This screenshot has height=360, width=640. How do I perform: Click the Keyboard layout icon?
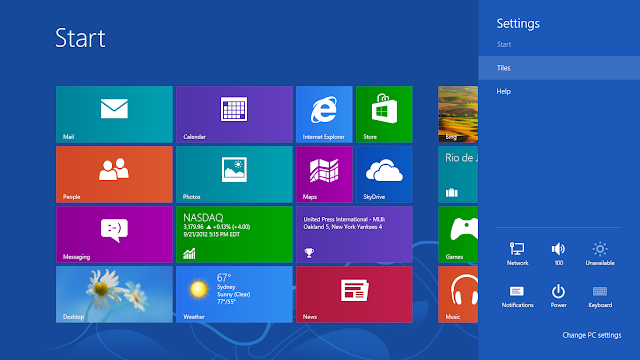(x=600, y=296)
